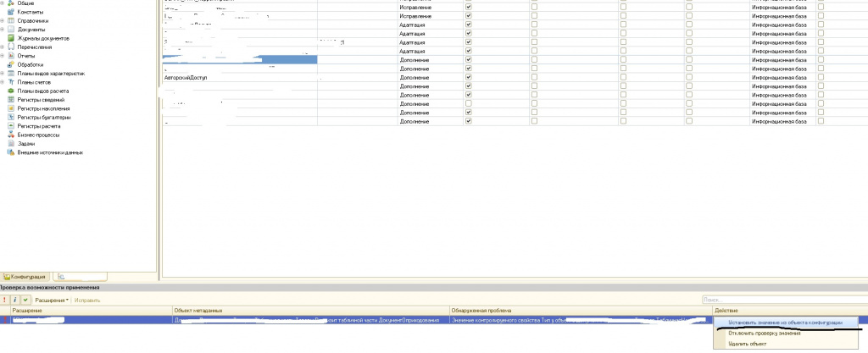
Task: Click the Регистры накопления icon
Action: pyautogui.click(x=10, y=108)
